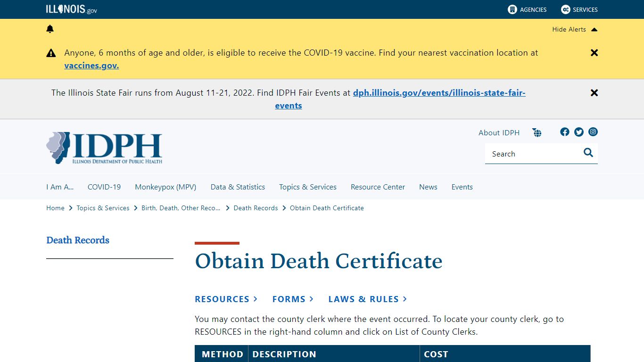644x362 pixels.
Task: Dismiss the Illinois State Fair alert
Action: click(x=594, y=93)
